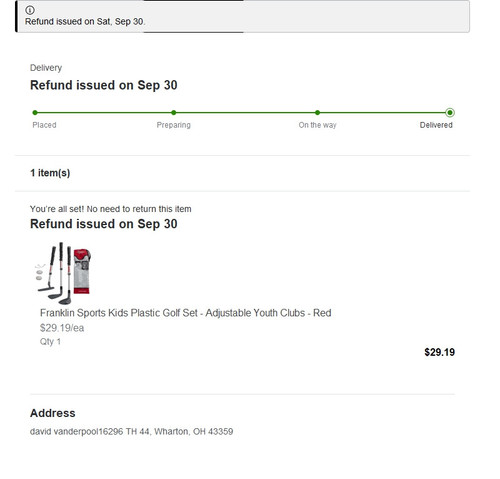Click the Delivered status circle icon

450,113
